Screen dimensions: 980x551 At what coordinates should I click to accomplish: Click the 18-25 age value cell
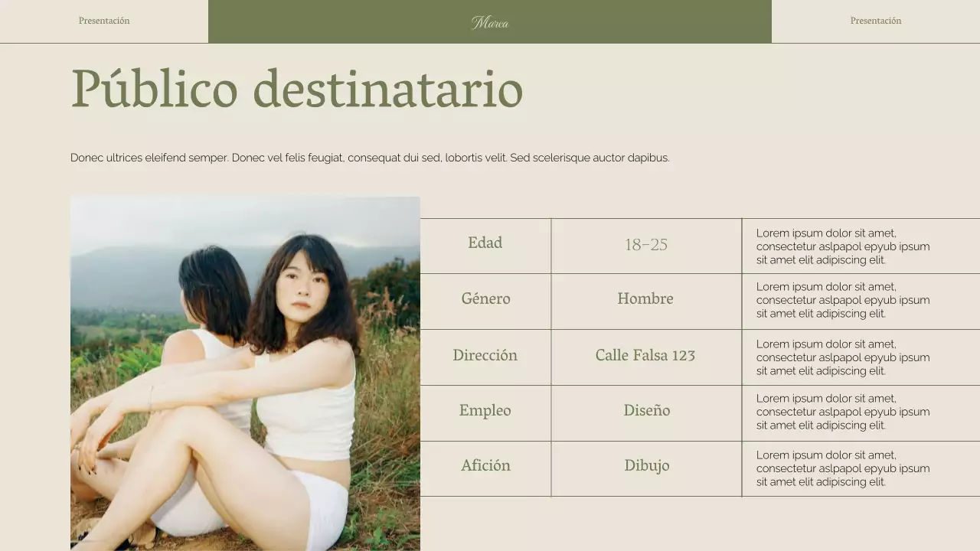pos(646,245)
